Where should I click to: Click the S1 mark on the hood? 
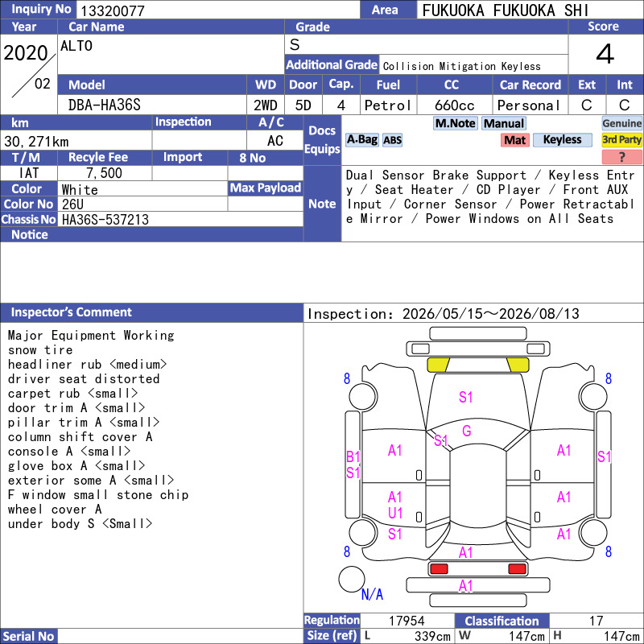(x=466, y=397)
